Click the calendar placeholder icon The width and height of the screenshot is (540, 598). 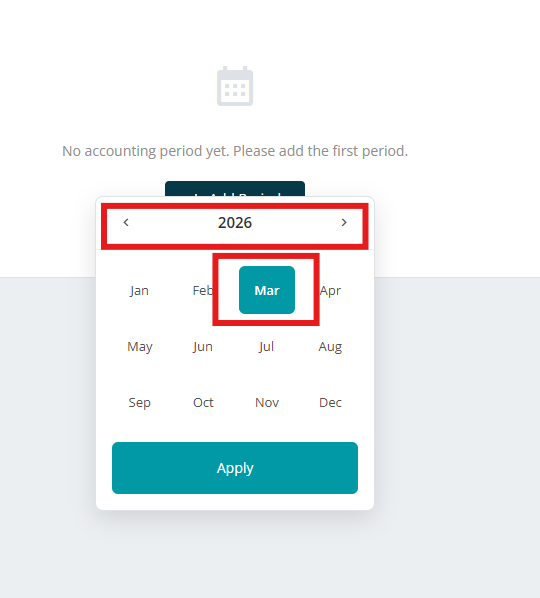coord(235,86)
